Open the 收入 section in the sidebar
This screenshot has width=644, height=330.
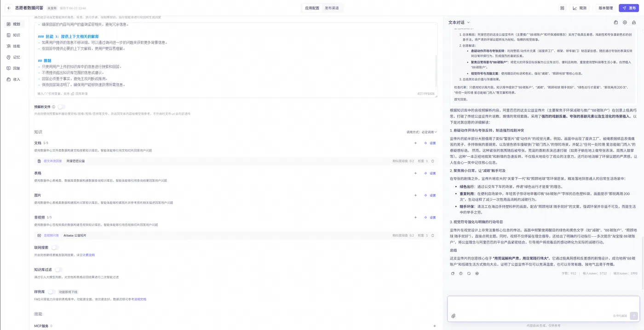pyautogui.click(x=14, y=79)
